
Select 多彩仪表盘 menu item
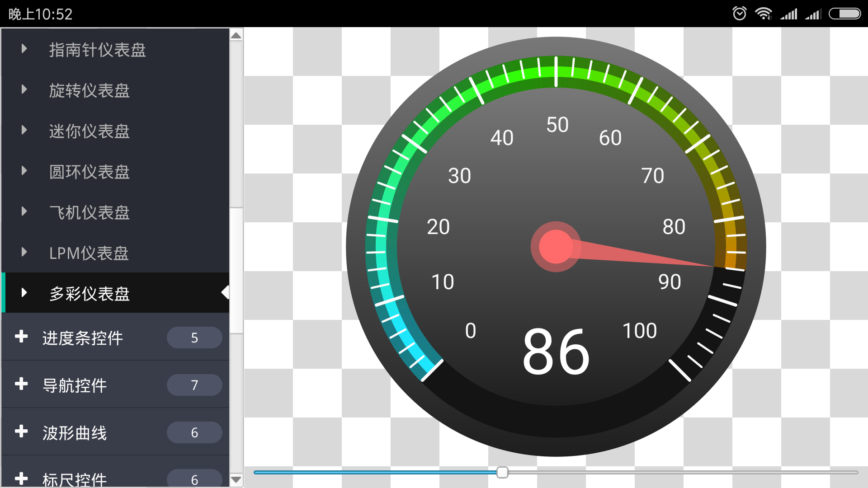114,292
